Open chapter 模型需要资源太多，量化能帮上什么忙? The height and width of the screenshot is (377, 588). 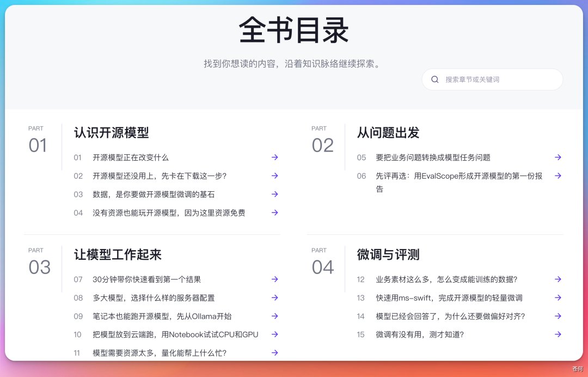coord(160,353)
